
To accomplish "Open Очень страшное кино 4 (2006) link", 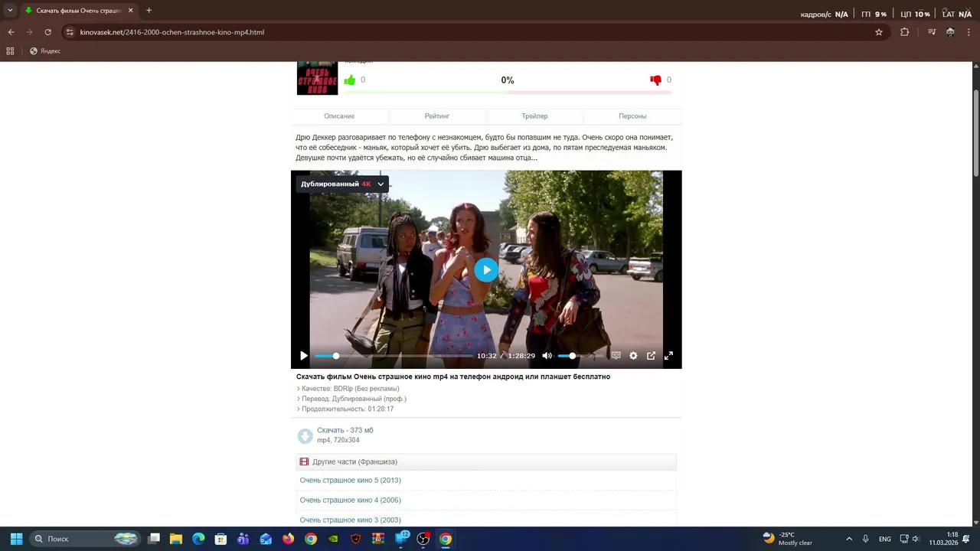I will point(350,500).
